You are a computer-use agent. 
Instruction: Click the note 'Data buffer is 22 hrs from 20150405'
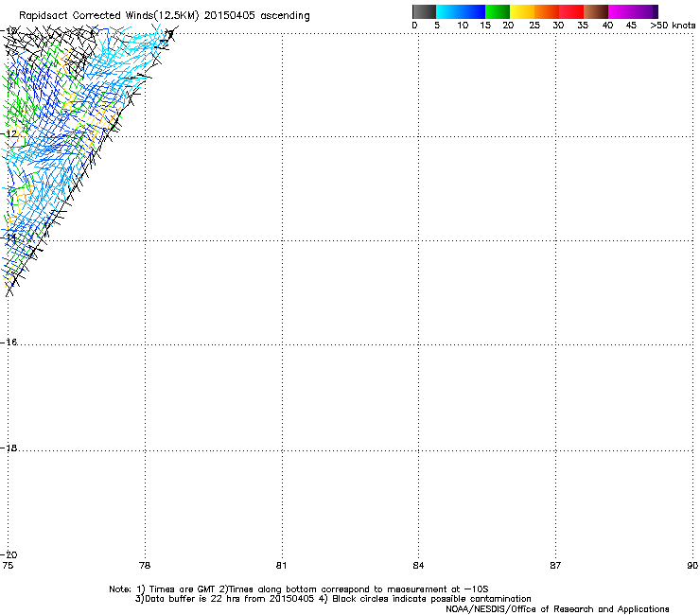[x=230, y=599]
